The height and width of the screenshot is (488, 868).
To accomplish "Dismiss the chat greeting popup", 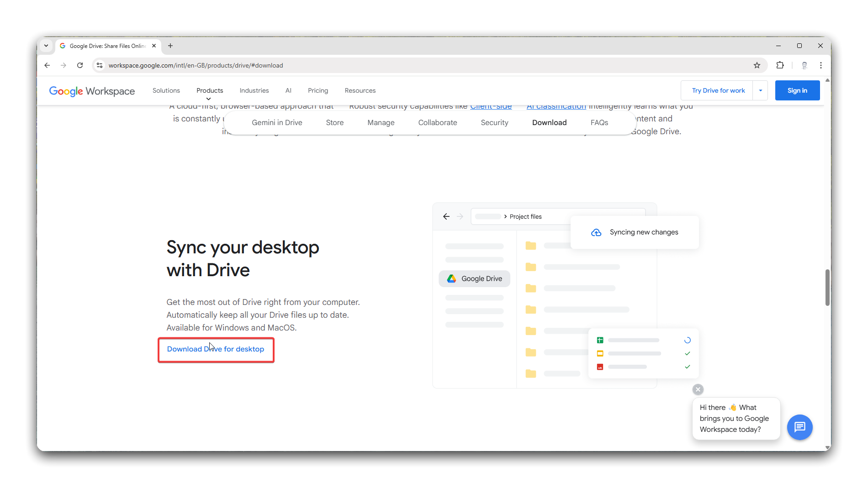I will pos(698,389).
